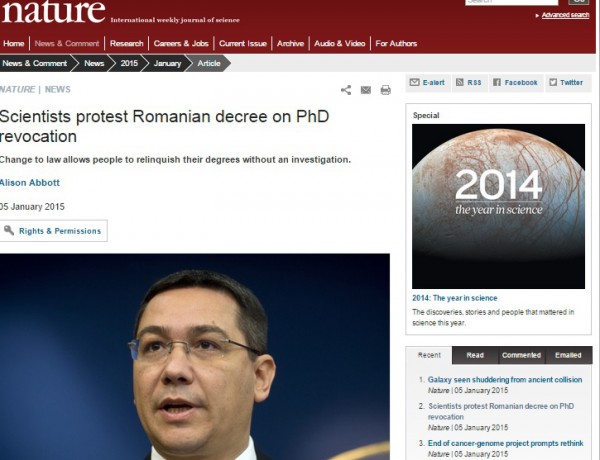600x460 pixels.
Task: Open Galaxy seen shuddering article link
Action: pos(505,380)
